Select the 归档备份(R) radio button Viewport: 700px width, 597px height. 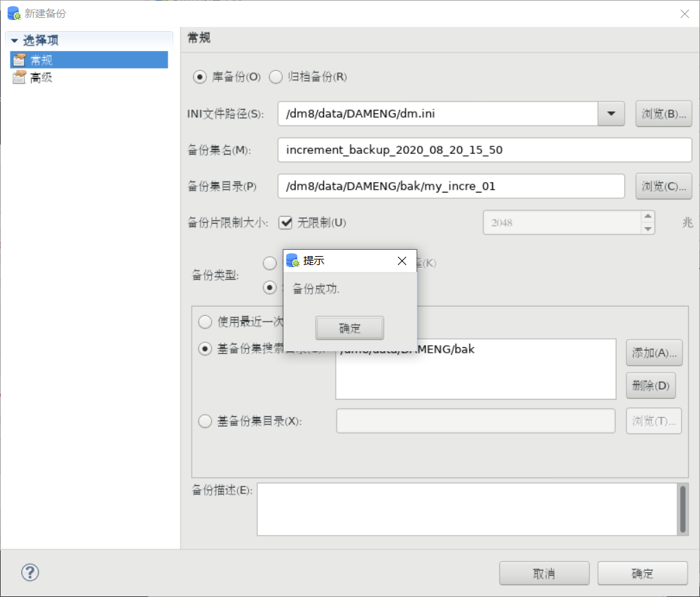276,77
